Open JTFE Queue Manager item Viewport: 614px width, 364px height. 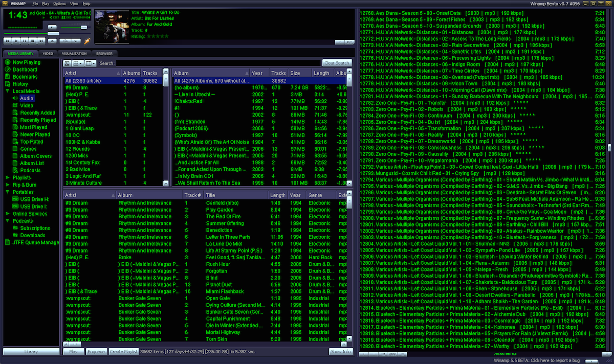36,242
